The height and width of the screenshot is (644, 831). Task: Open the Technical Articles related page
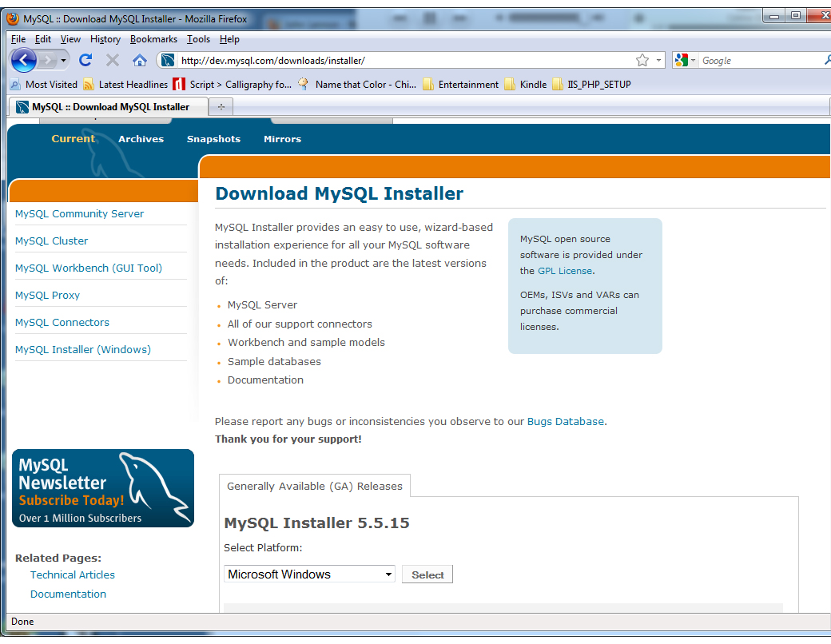[x=72, y=574]
